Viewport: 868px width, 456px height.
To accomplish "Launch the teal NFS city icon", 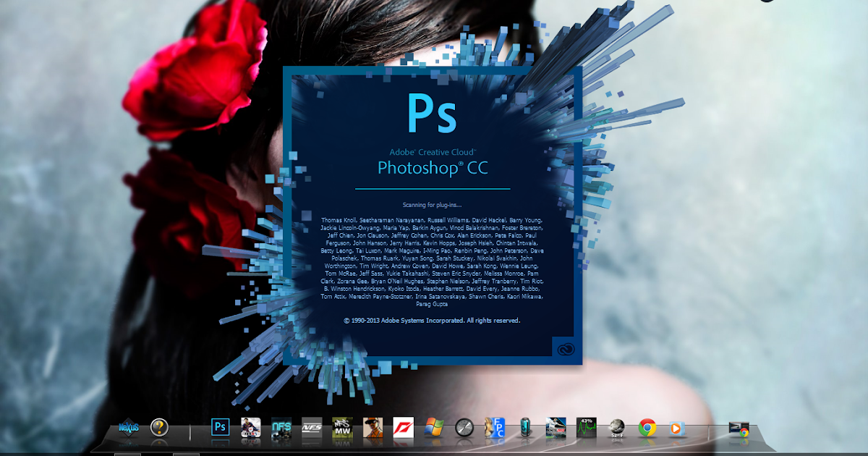I will (x=281, y=428).
